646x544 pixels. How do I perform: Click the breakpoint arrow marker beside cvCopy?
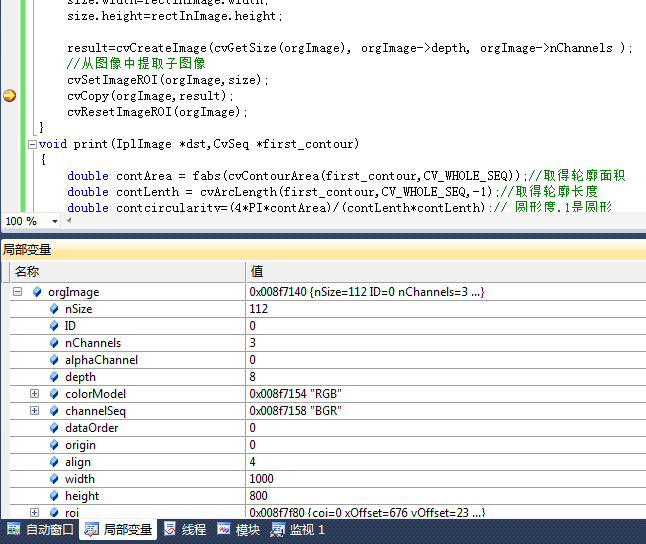pos(9,96)
